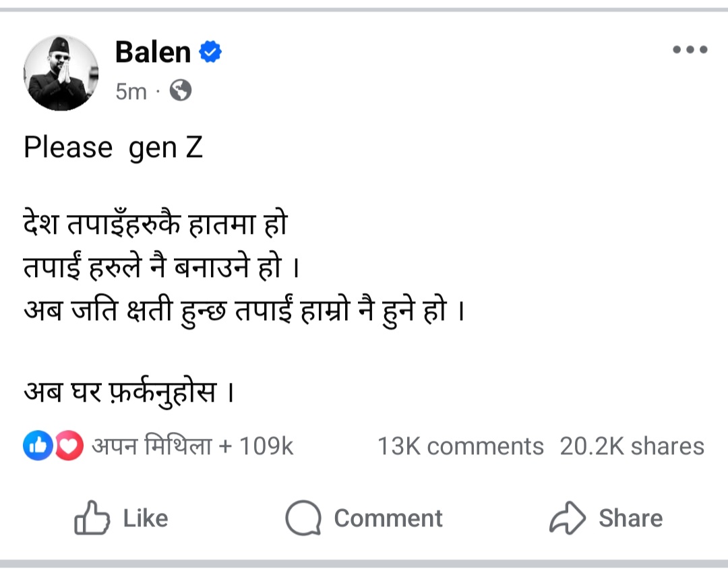View the 20.2K shares list
Screen dimensions: 728x573
coord(632,446)
